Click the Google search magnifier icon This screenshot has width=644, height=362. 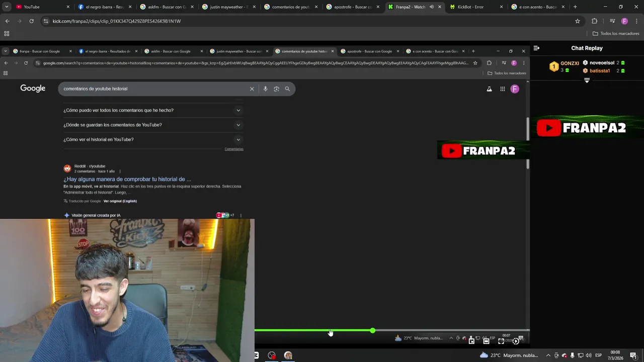point(287,89)
